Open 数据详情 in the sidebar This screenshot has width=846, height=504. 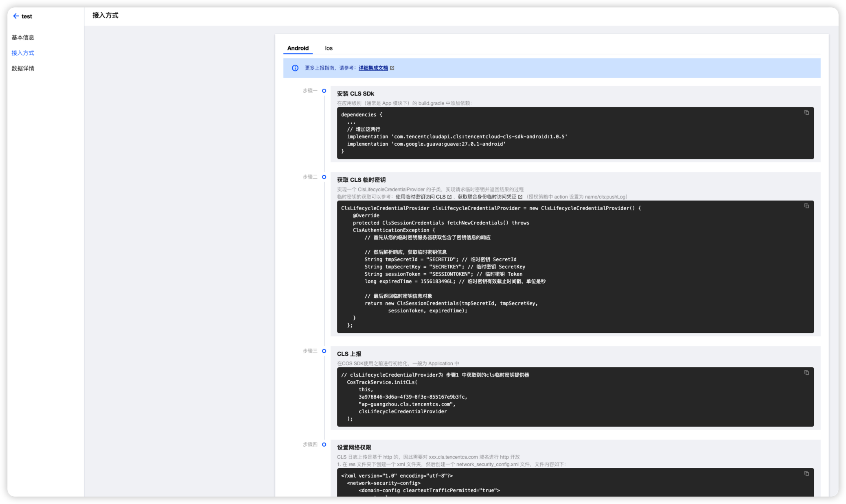[23, 68]
